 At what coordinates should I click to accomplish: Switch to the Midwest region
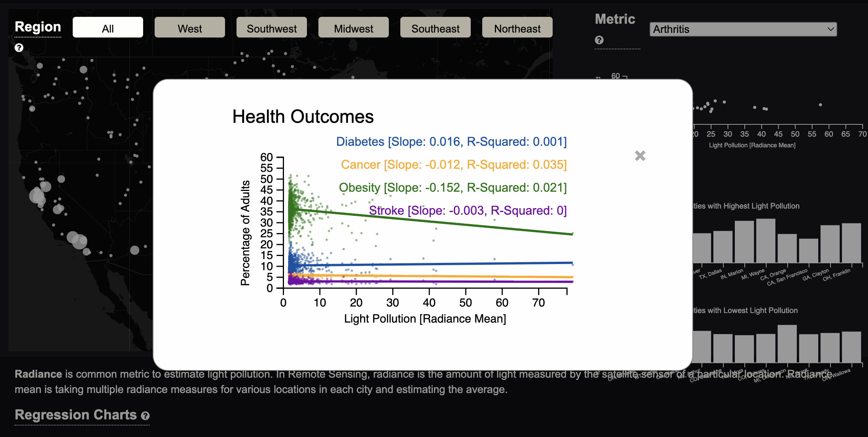click(x=353, y=28)
